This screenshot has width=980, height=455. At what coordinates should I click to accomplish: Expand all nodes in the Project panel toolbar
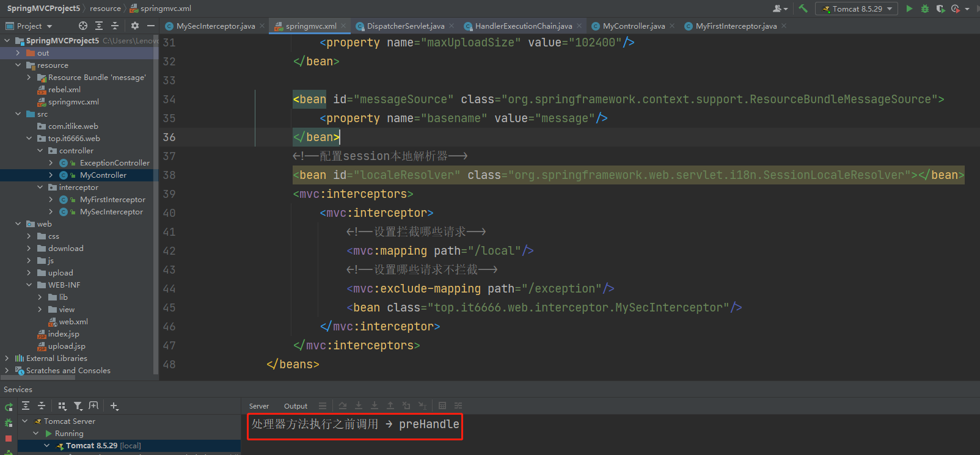[x=99, y=26]
